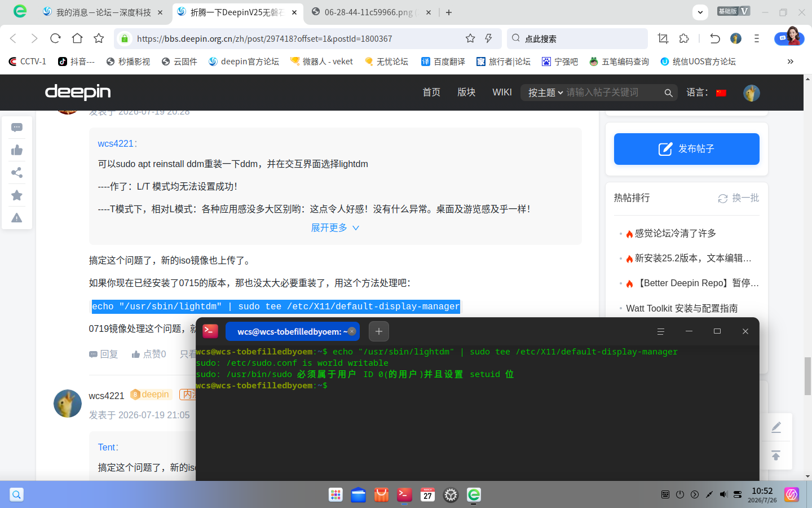The width and height of the screenshot is (812, 508).
Task: Open the language selector flag
Action: click(x=721, y=93)
